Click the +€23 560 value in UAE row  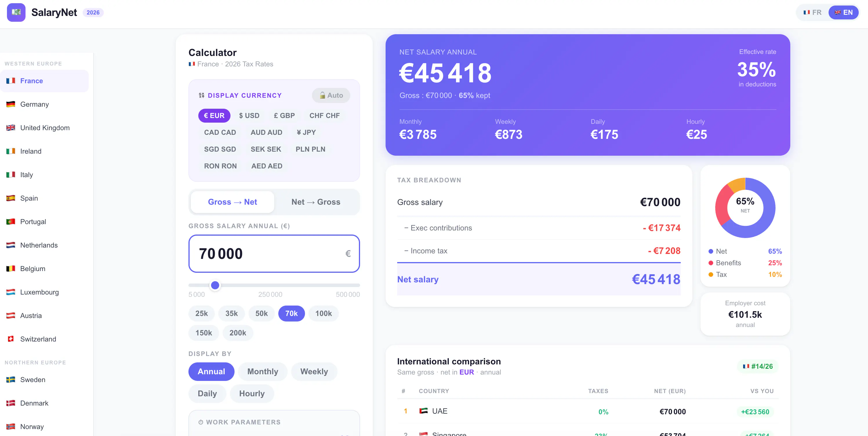click(755, 412)
